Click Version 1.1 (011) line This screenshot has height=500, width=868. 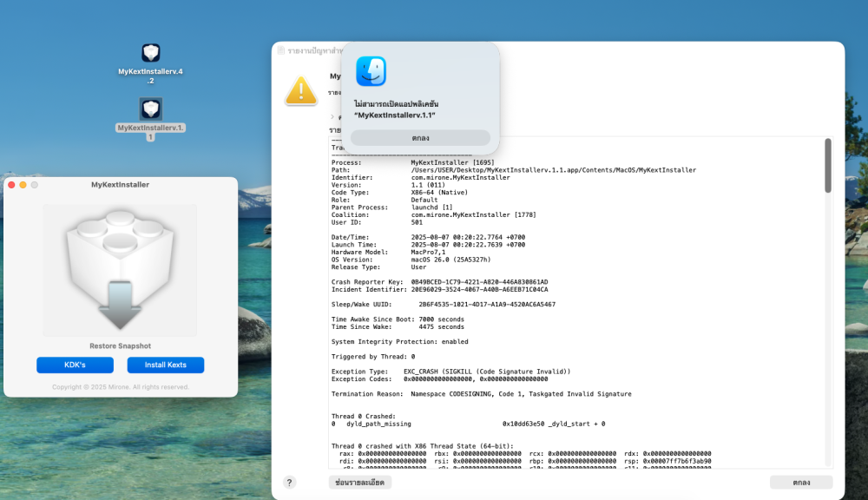pos(388,186)
